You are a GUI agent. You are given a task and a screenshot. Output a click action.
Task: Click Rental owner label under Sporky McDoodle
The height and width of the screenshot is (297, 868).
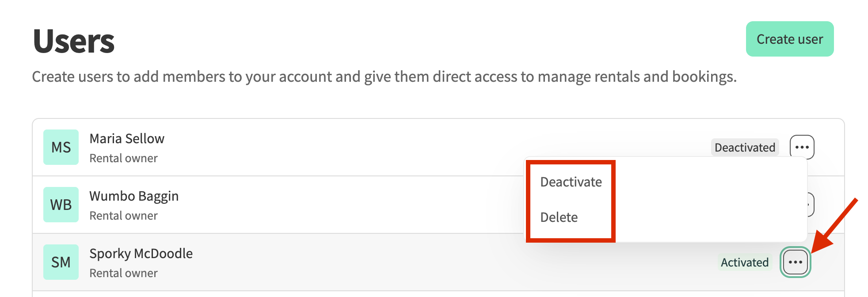123,273
